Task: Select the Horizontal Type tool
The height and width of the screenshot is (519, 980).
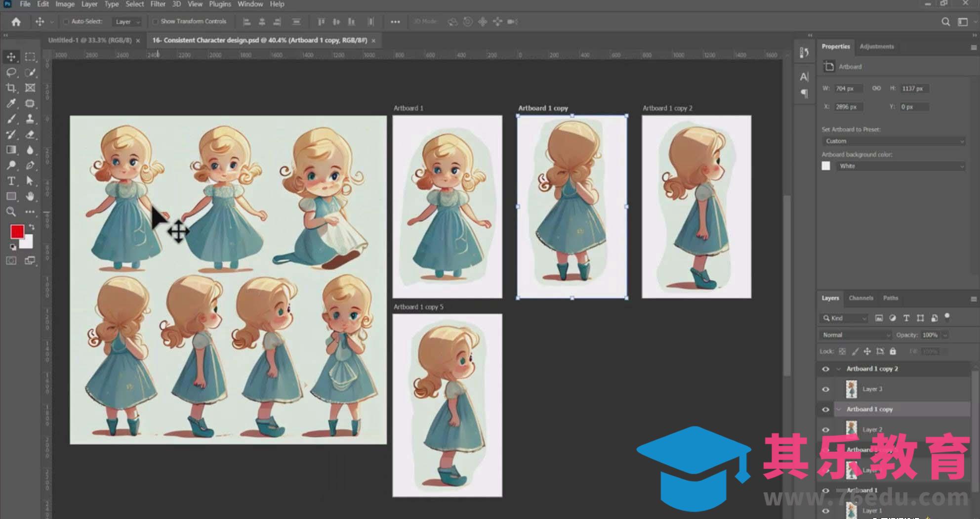Action: pyautogui.click(x=11, y=181)
